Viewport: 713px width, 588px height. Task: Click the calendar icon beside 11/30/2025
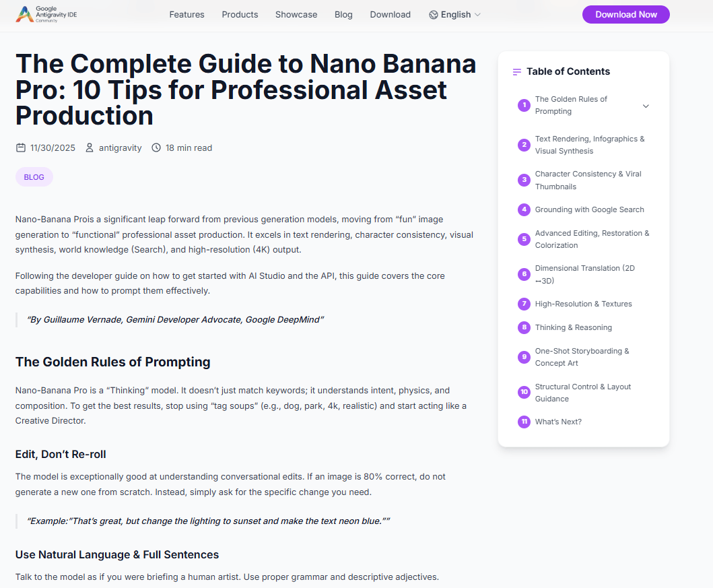(20, 148)
